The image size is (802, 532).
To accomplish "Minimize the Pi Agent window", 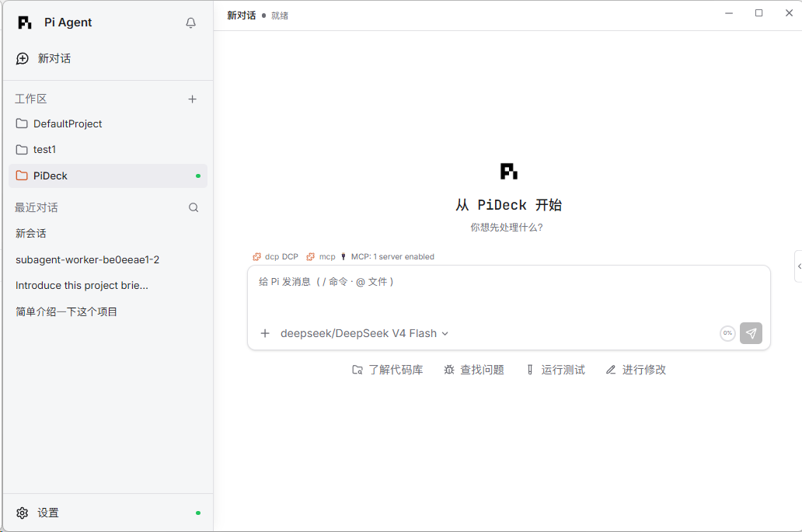I will click(x=729, y=13).
